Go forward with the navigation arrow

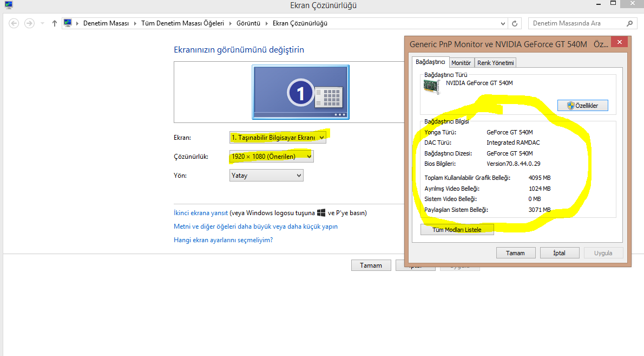(x=29, y=23)
